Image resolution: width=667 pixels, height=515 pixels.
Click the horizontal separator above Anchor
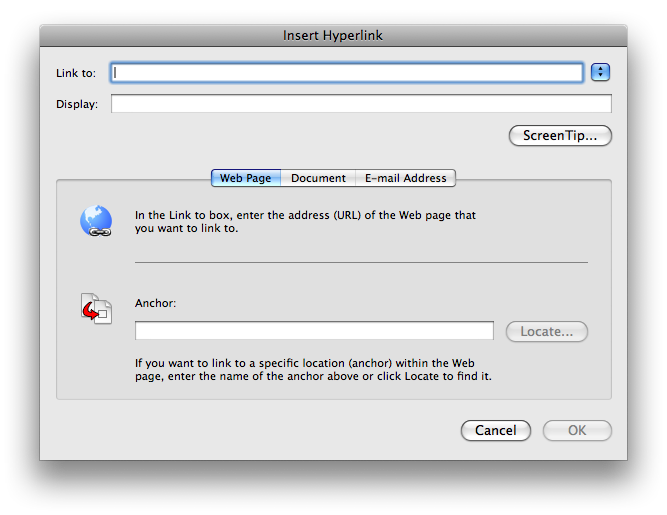click(x=361, y=262)
